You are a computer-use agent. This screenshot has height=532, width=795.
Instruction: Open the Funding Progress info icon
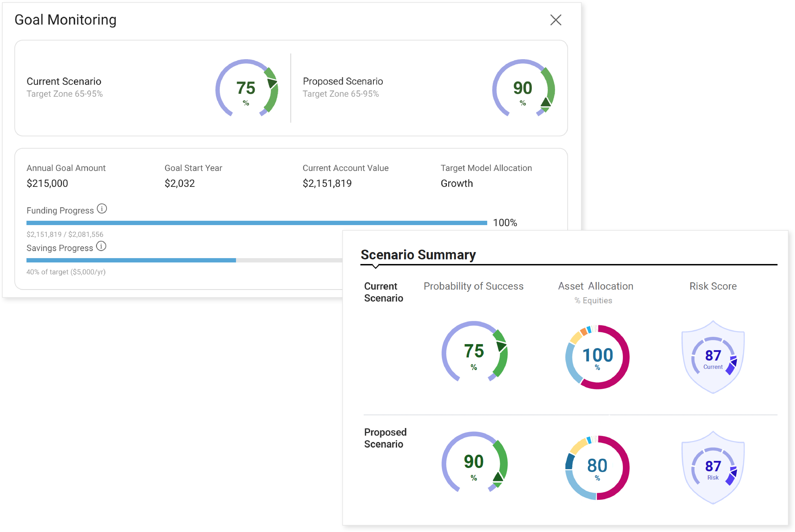click(x=102, y=209)
